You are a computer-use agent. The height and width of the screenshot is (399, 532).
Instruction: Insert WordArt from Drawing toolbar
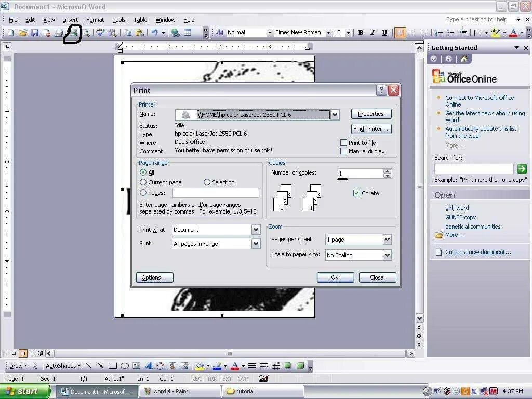[x=149, y=365]
